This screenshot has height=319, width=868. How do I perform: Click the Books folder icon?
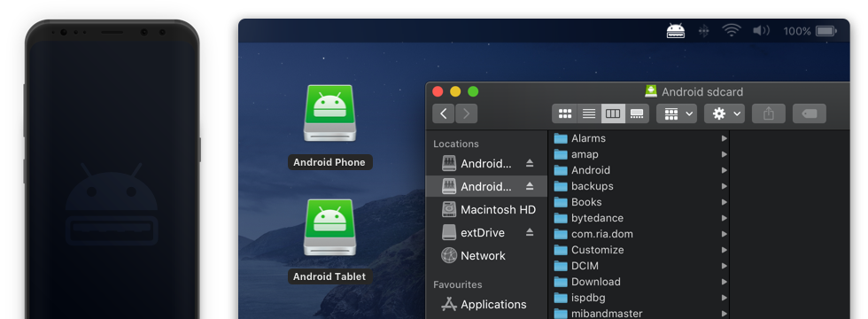click(561, 203)
